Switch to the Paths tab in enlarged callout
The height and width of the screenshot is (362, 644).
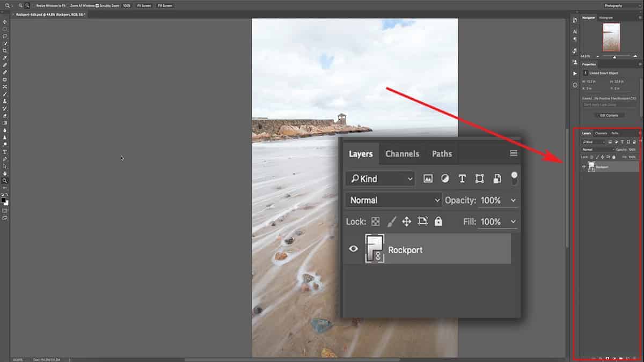[x=442, y=153]
